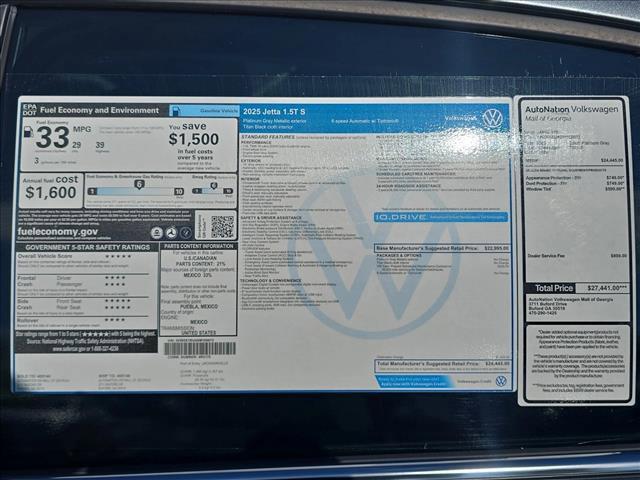The image size is (640, 480).
Task: Click the QR code on the fuel economy label
Action: click(x=222, y=227)
